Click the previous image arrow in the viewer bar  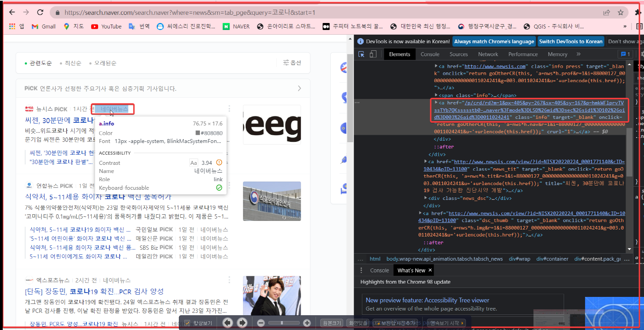point(228,323)
